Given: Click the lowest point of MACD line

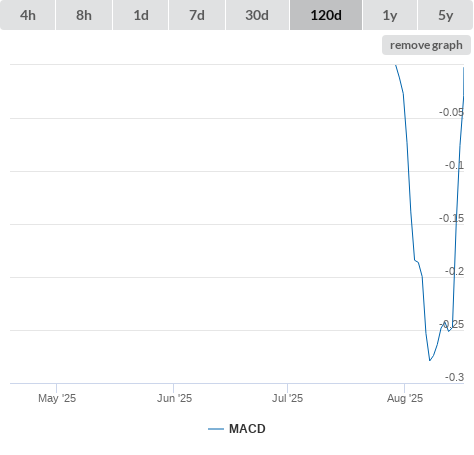Looking at the screenshot, I should coord(430,360).
